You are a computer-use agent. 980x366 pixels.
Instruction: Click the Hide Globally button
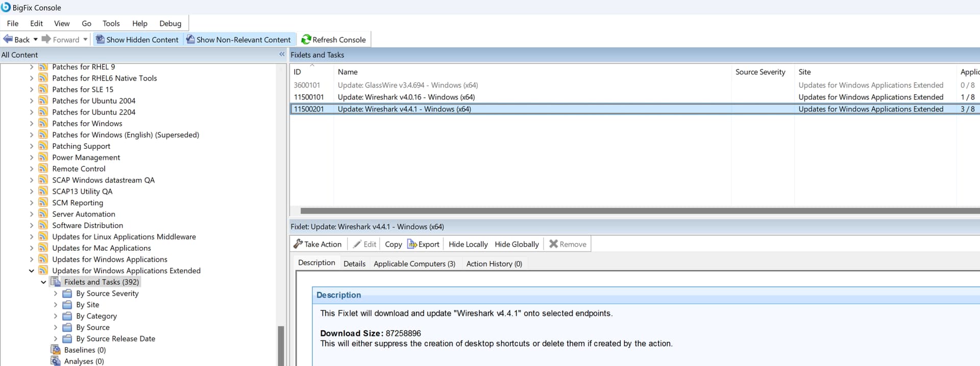[516, 244]
